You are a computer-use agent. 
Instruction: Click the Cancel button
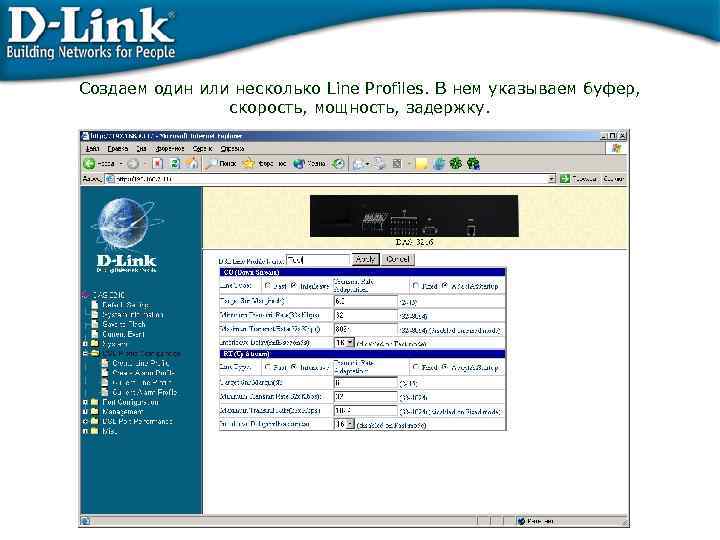(x=398, y=259)
